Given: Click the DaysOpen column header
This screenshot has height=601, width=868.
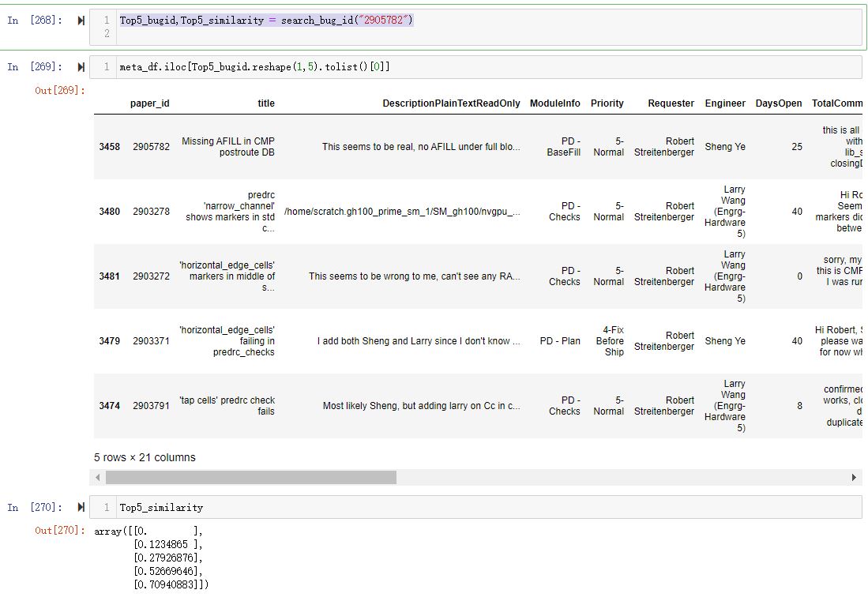Looking at the screenshot, I should click(778, 103).
